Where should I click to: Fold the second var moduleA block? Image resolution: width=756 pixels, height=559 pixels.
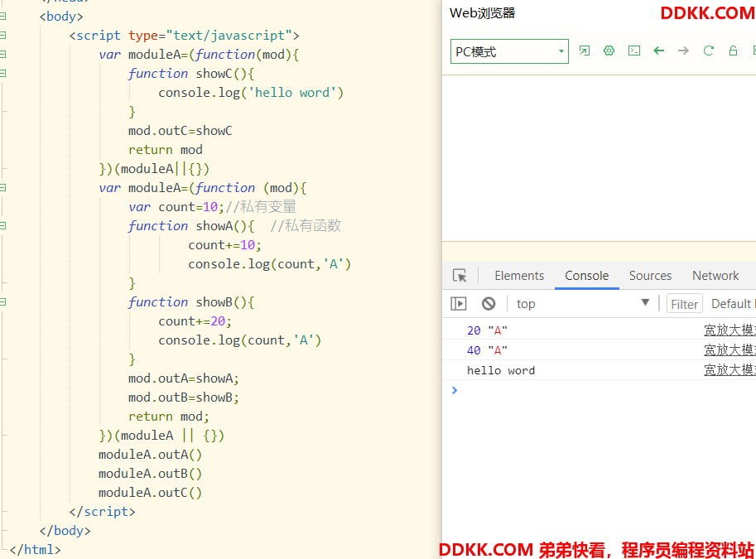pyautogui.click(x=2, y=188)
